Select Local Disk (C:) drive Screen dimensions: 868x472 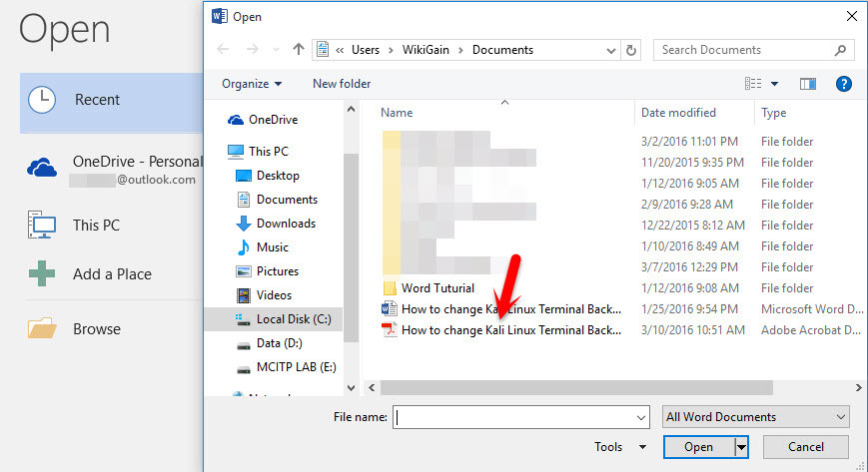click(274, 319)
